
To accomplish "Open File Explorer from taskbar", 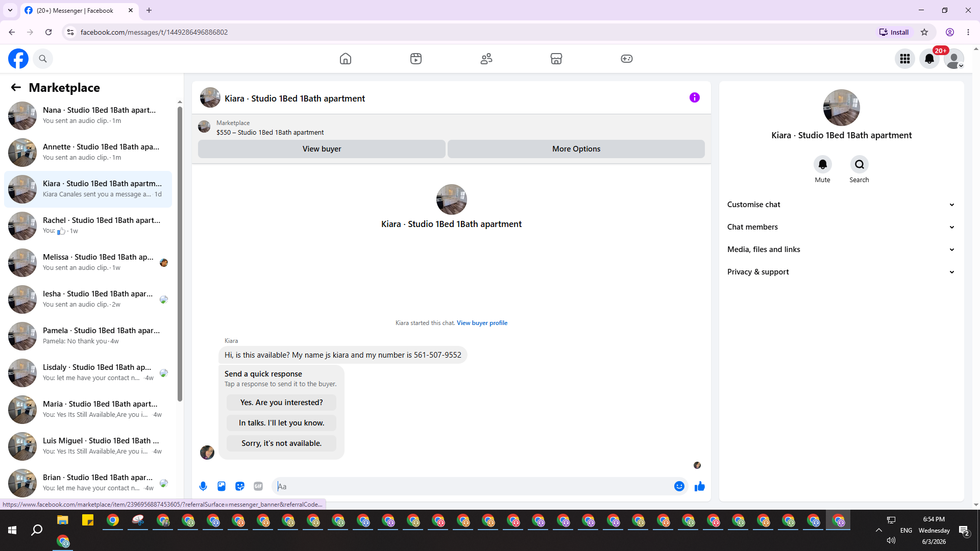I will 62,520.
